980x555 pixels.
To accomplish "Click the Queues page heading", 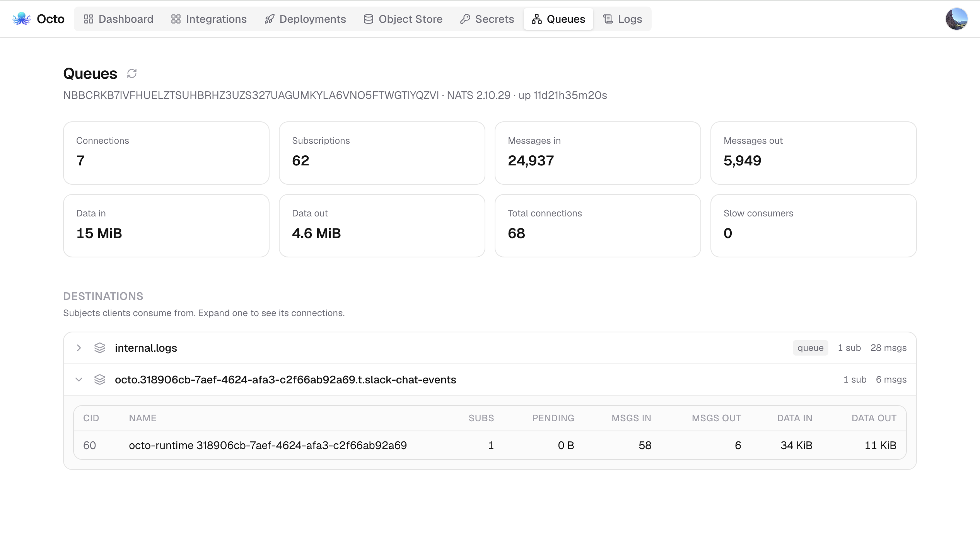I will click(90, 73).
